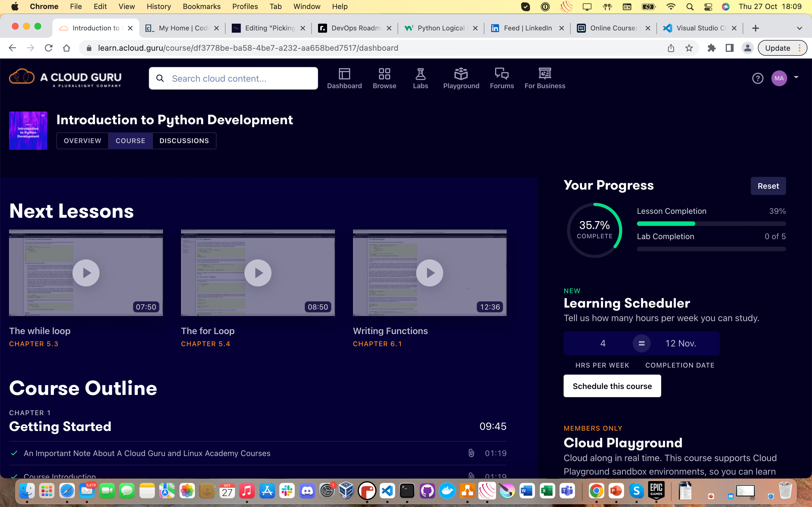The image size is (812, 507).
Task: Toggle completion for the Linux Academy note lesson
Action: [14, 453]
